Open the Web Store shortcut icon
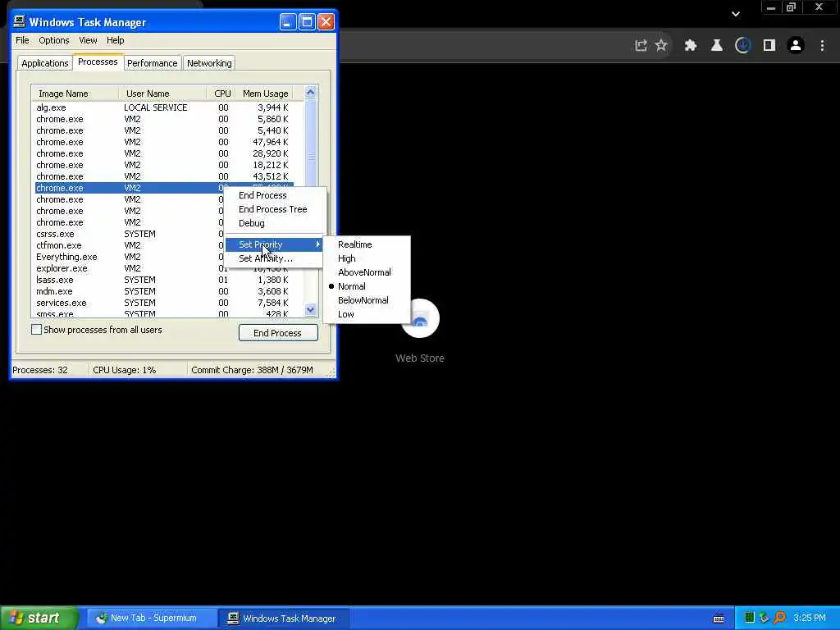Image resolution: width=840 pixels, height=630 pixels. [x=420, y=319]
